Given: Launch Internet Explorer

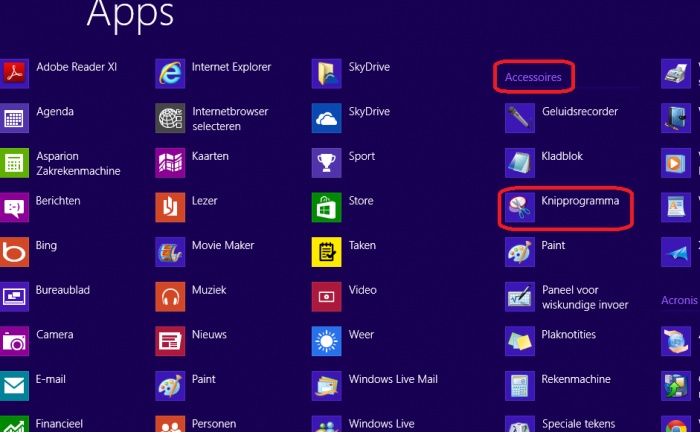Looking at the screenshot, I should [213, 73].
